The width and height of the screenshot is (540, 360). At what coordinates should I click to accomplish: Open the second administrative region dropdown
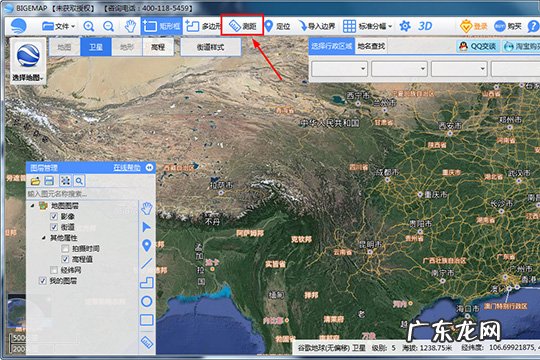399,69
